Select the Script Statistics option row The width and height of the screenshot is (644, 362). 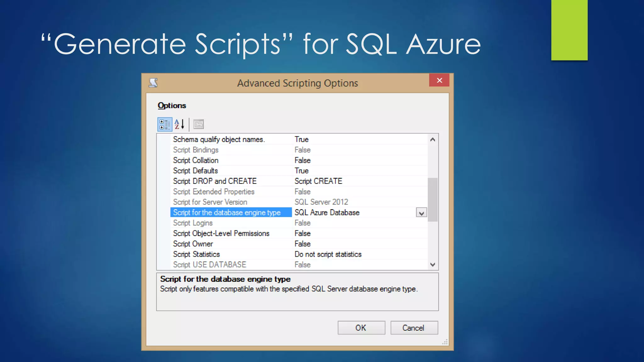point(196,254)
